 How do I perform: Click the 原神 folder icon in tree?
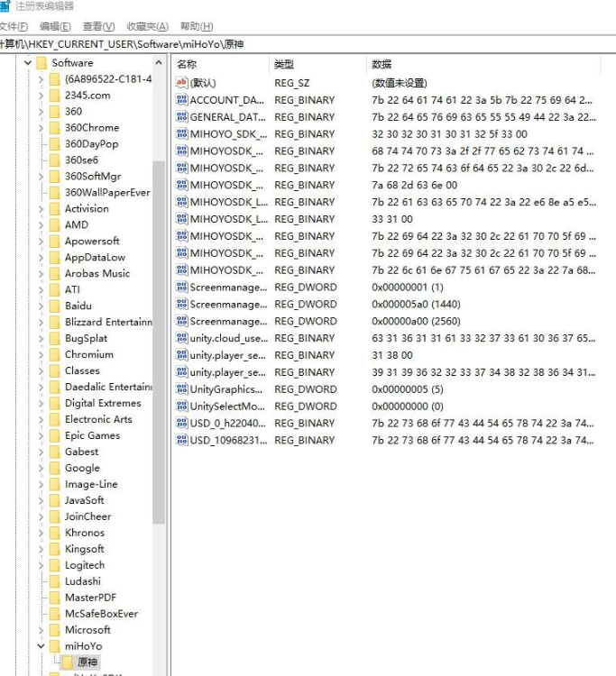pyautogui.click(x=68, y=662)
